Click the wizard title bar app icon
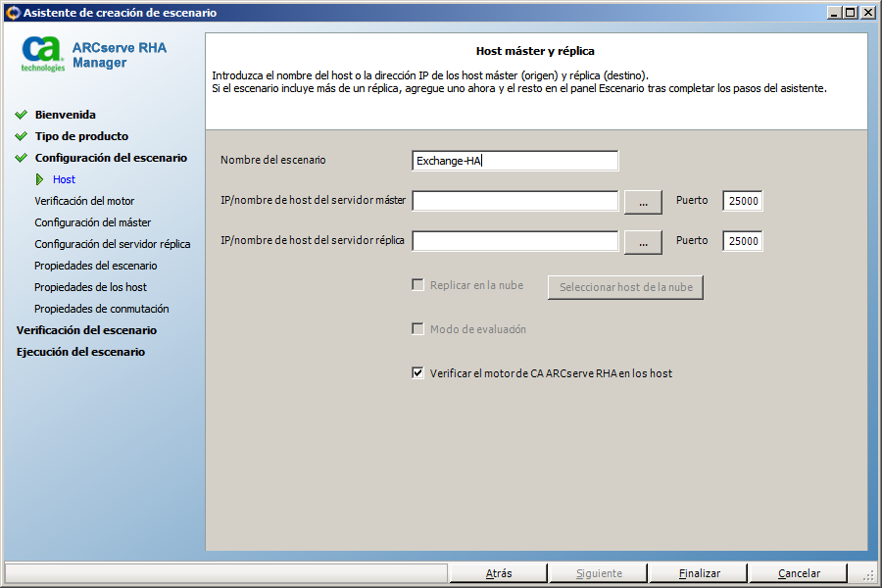The width and height of the screenshot is (882, 588). pos(13,13)
